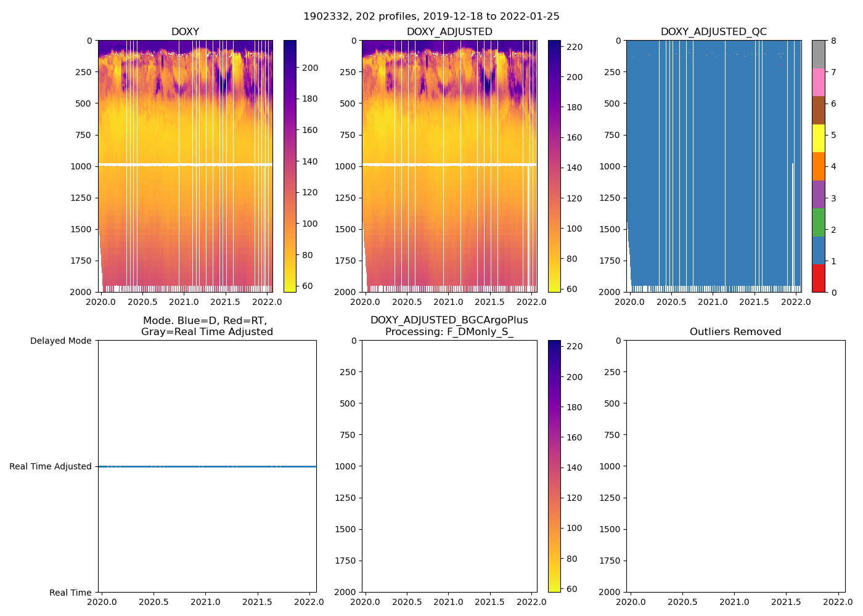Pick the purple QC flag 3 segment
The width and height of the screenshot is (863, 616).
pos(818,194)
